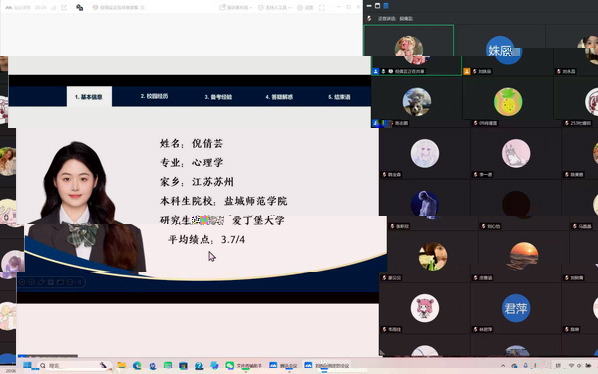Open the pop-out share icon in top bar

(x=64, y=7)
